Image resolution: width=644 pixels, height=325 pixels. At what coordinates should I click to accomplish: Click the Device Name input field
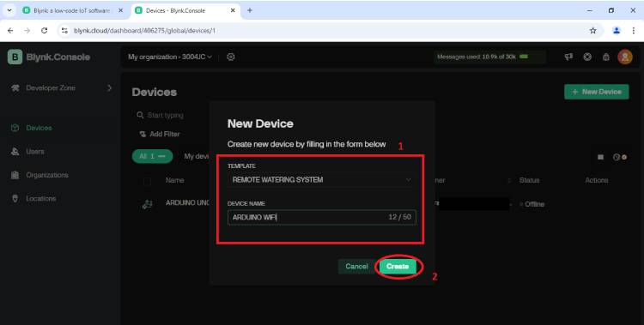point(322,217)
